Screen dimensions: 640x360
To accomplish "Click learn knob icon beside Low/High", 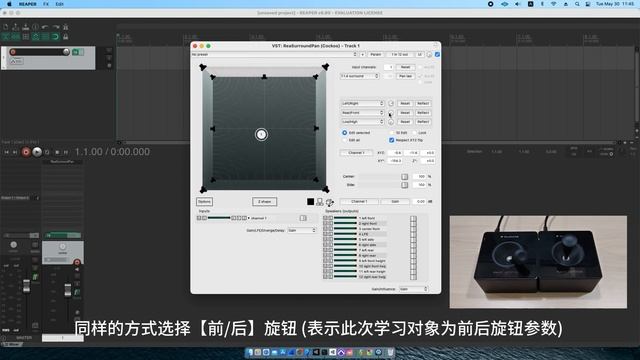I will (x=391, y=122).
